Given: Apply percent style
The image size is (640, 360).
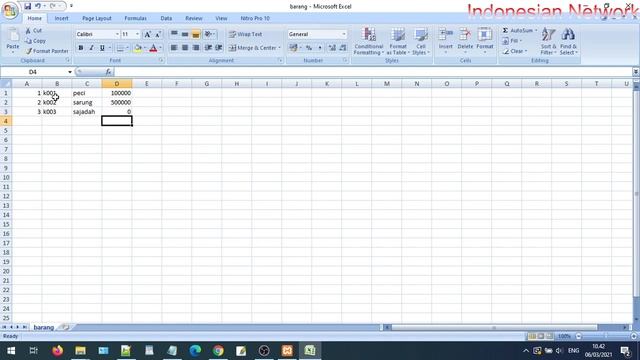Looking at the screenshot, I should [x=309, y=48].
